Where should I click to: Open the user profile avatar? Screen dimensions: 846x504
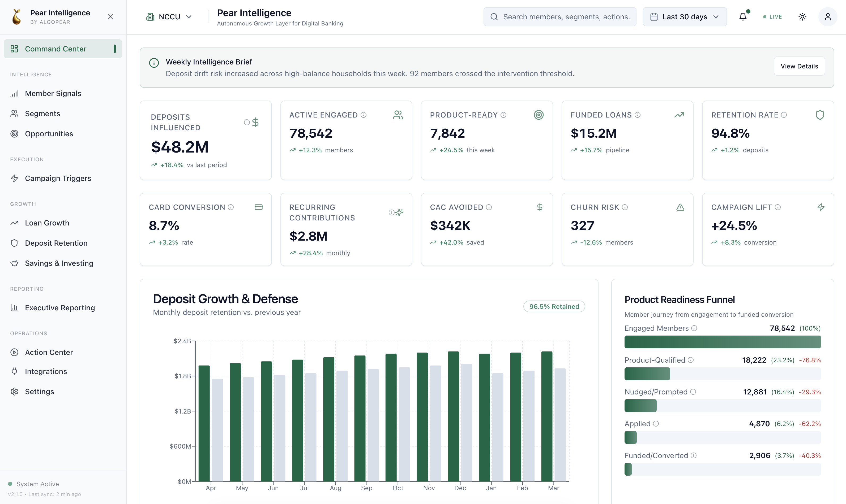coord(828,17)
